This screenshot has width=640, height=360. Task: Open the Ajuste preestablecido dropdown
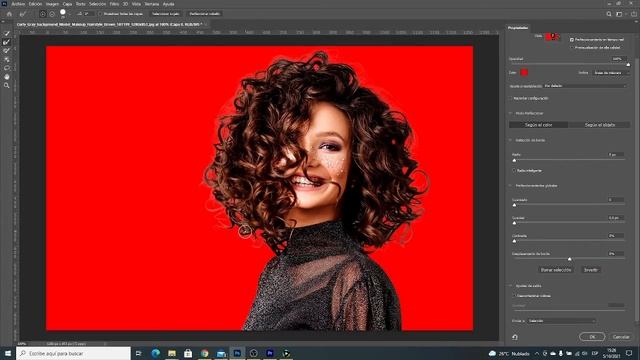584,86
